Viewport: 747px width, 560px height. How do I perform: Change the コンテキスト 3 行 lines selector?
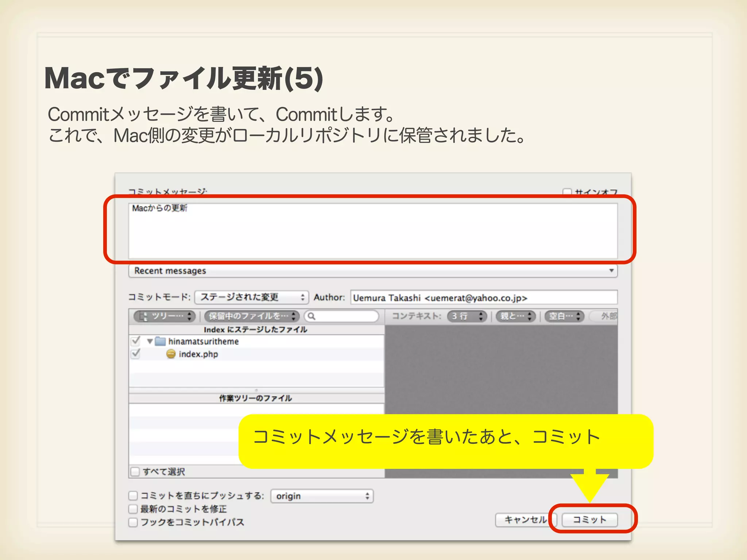pyautogui.click(x=467, y=316)
